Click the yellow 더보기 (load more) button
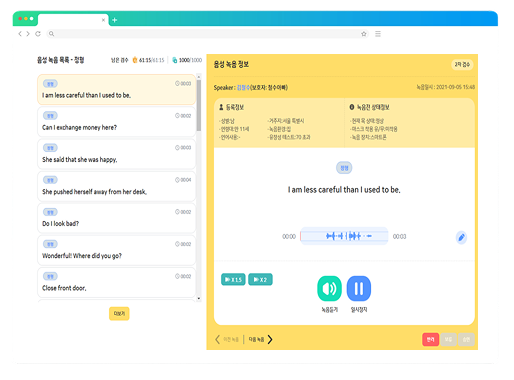 coord(119,313)
